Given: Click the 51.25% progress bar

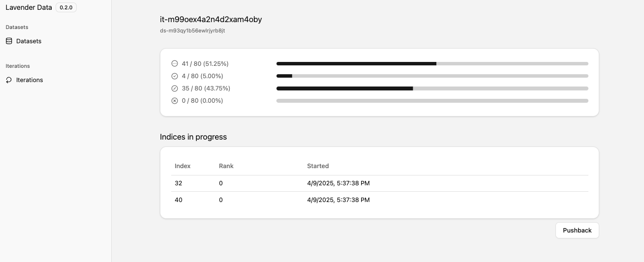Looking at the screenshot, I should (x=432, y=64).
